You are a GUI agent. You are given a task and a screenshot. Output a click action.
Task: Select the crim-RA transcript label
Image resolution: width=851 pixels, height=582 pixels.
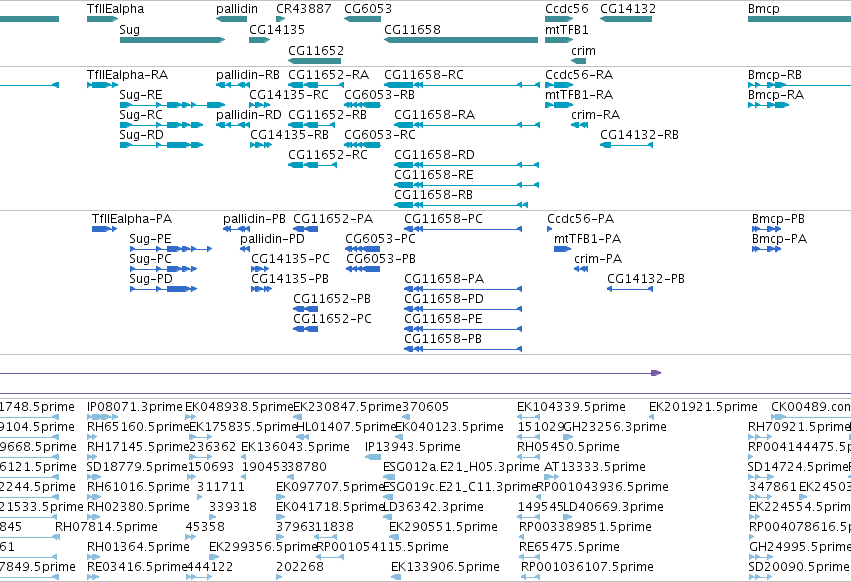click(595, 115)
